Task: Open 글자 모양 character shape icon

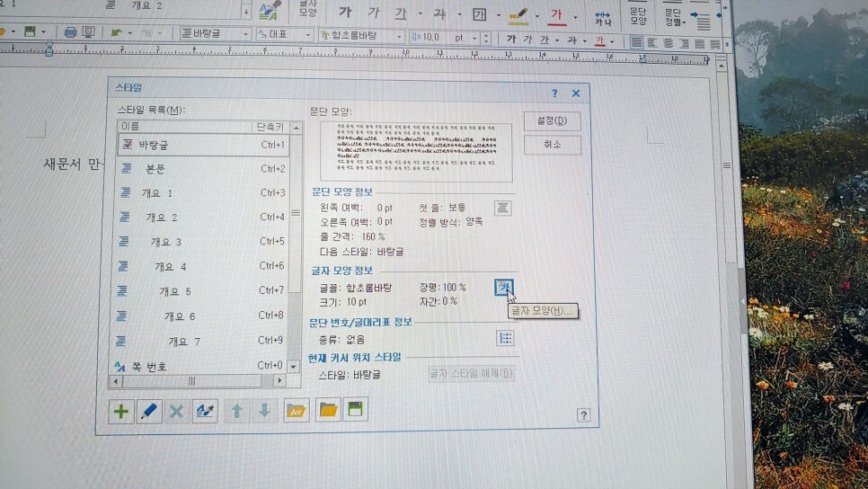Action: 504,288
